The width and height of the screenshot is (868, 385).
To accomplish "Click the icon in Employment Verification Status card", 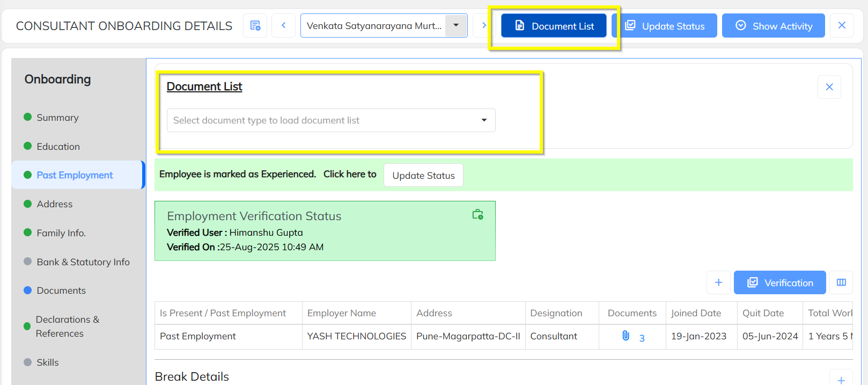I will (477, 215).
